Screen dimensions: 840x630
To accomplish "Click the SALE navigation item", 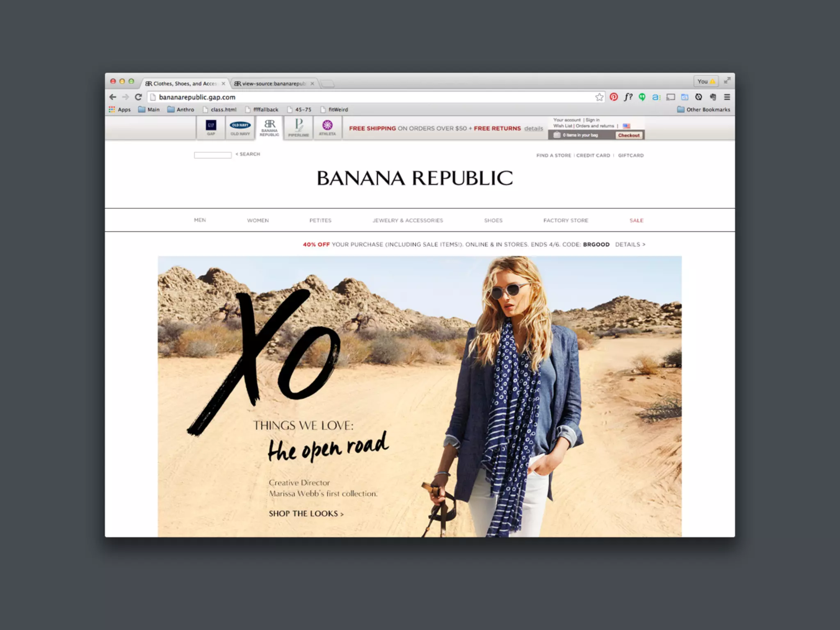I will pyautogui.click(x=636, y=221).
